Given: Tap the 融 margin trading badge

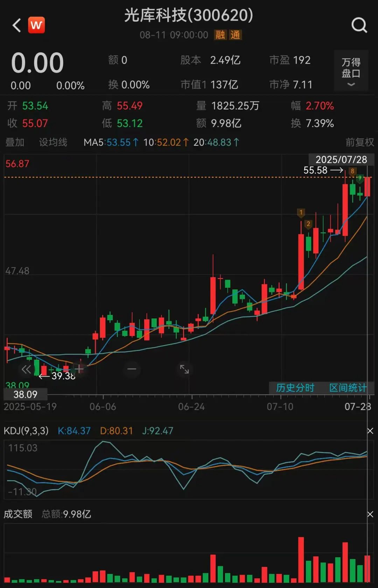Looking at the screenshot, I should click(220, 35).
